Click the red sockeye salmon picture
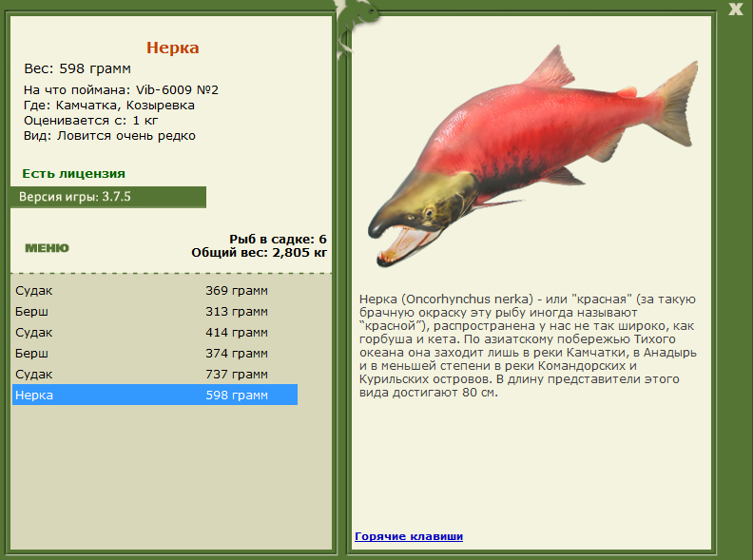753x560 pixels. point(532,156)
